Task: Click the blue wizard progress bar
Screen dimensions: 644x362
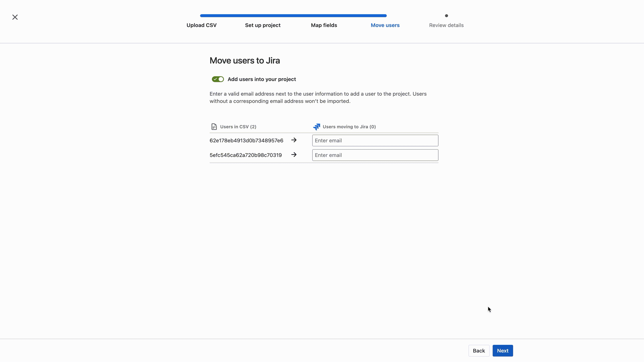Action: (293, 15)
